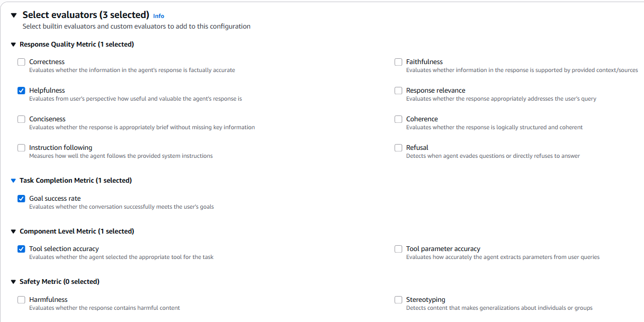Screen dimensions: 644x322
Task: Uncheck Goal success rate
Action: 21,199
